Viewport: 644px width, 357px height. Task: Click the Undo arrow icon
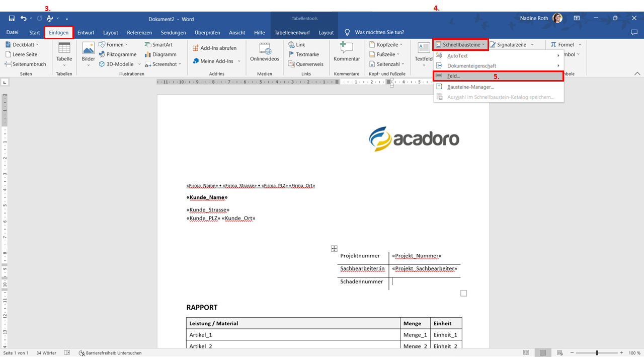pos(23,19)
